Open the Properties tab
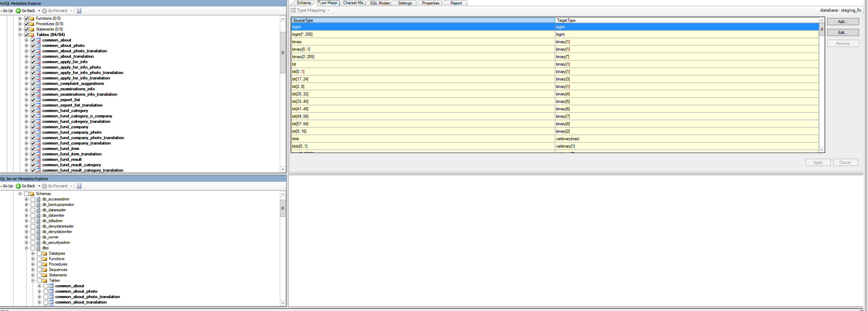868x311 pixels. point(431,3)
